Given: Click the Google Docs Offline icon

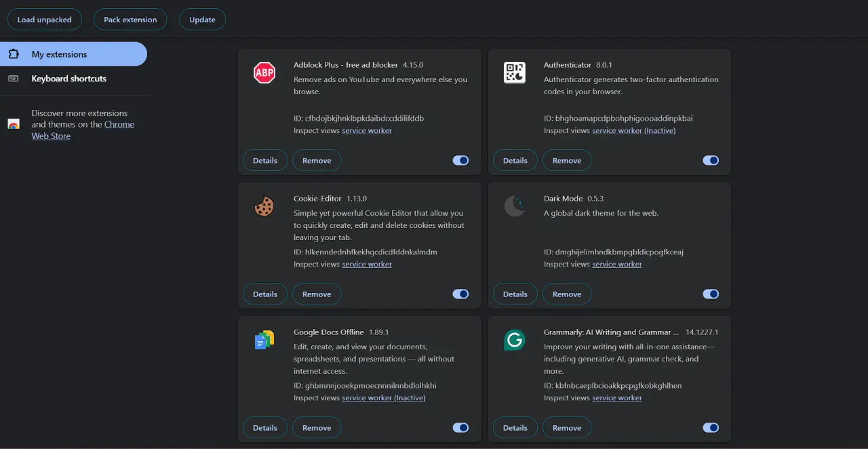Looking at the screenshot, I should click(x=264, y=340).
